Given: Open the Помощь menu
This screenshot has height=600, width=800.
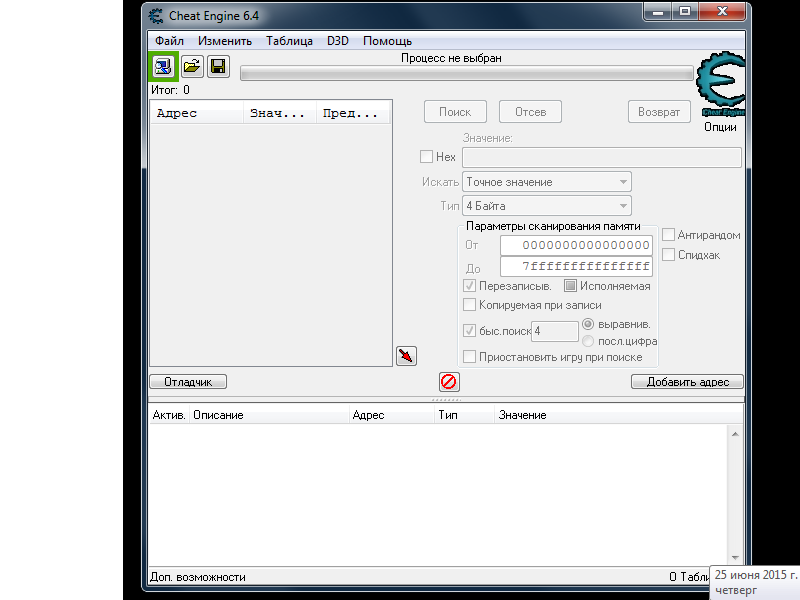Looking at the screenshot, I should [387, 41].
